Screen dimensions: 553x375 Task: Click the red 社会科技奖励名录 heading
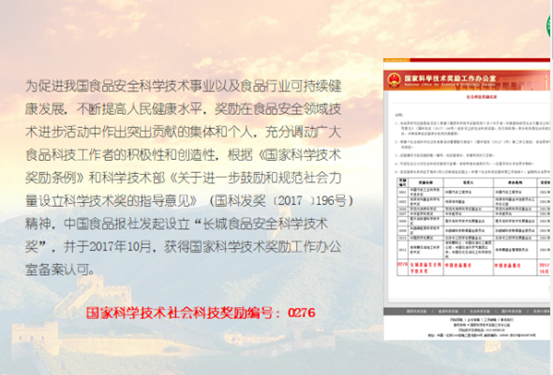click(x=481, y=97)
